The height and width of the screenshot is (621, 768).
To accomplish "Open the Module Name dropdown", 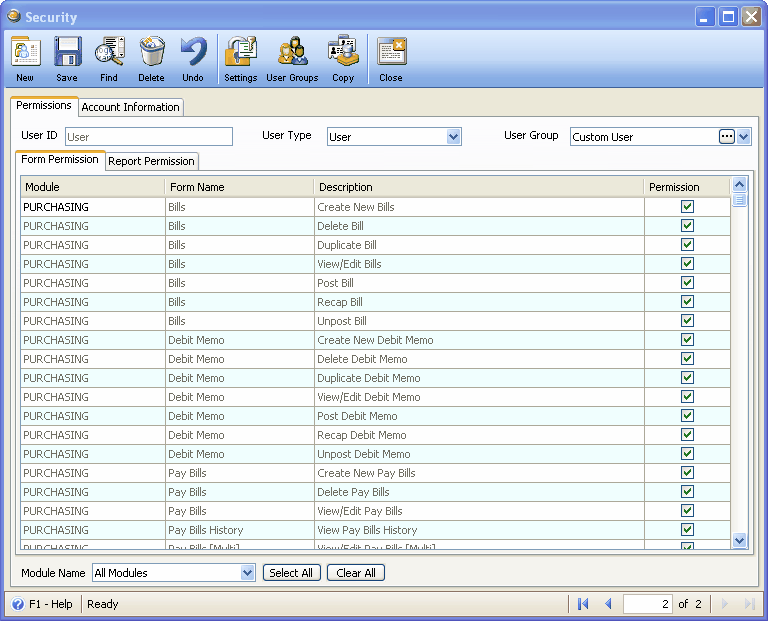I will click(247, 573).
